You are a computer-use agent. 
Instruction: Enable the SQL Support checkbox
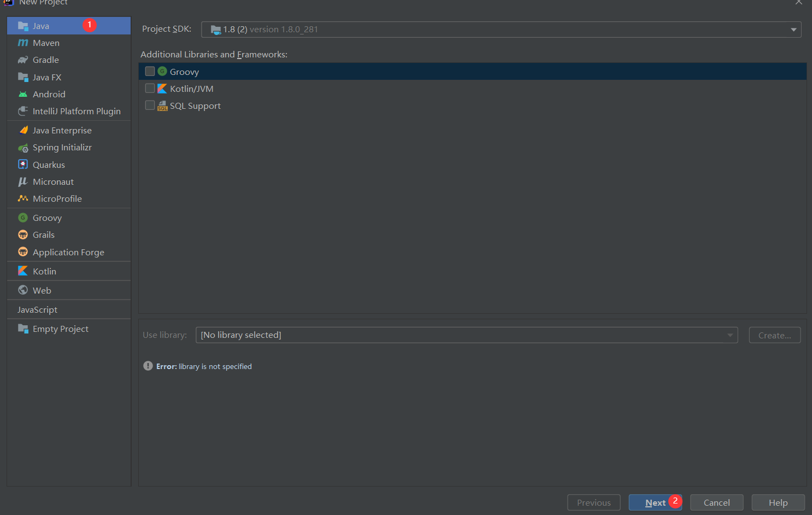click(x=150, y=105)
